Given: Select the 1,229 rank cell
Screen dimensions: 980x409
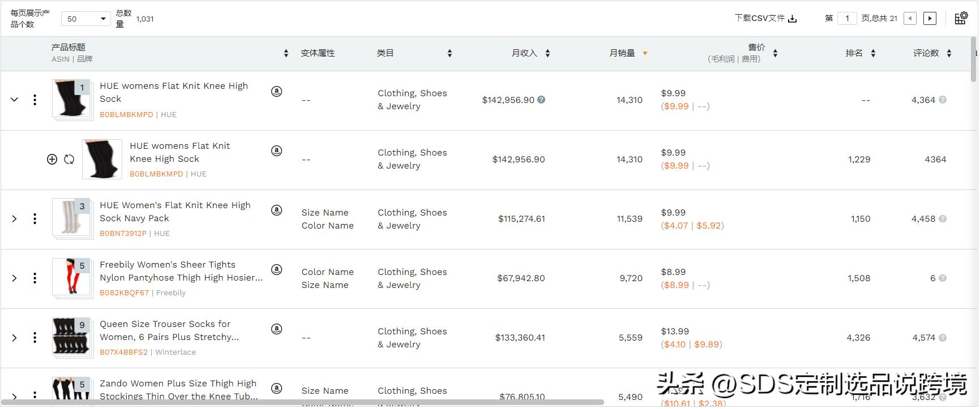Looking at the screenshot, I should [x=859, y=159].
